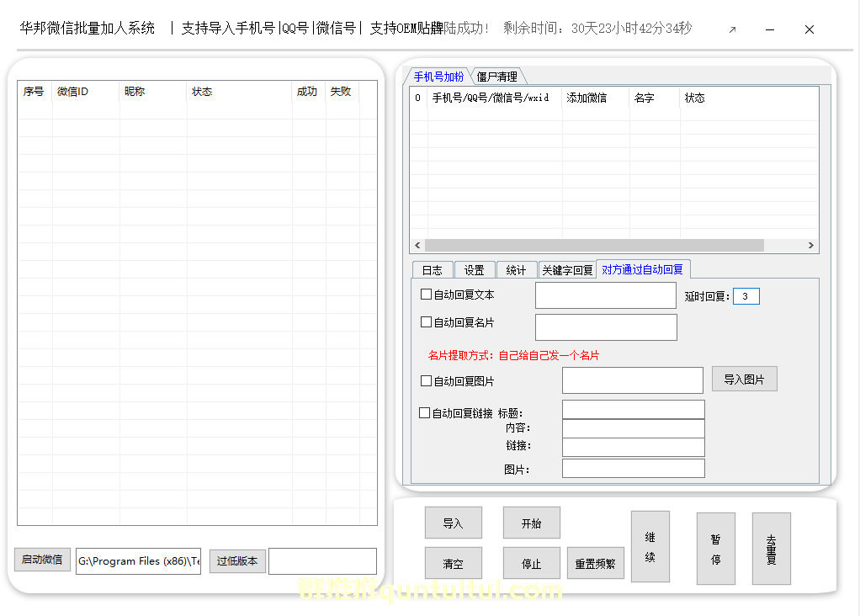Screen dimensions: 860x616
Task: Click the auto reply card input box
Action: 606,327
